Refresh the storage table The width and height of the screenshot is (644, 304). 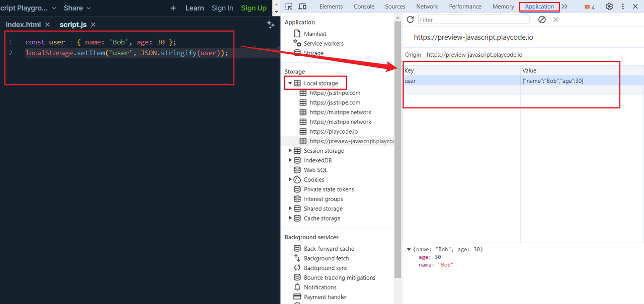[x=410, y=20]
